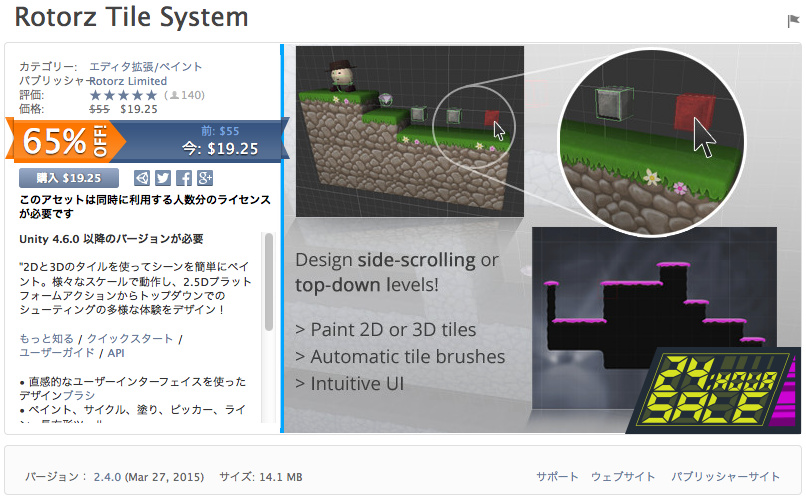Open the ウェブサイト link
The image size is (806, 499).
(x=623, y=476)
